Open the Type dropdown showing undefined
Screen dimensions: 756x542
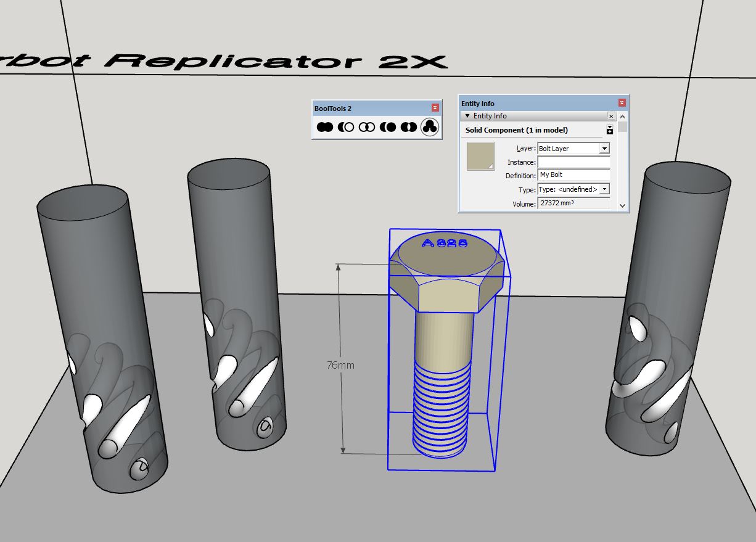coord(605,189)
